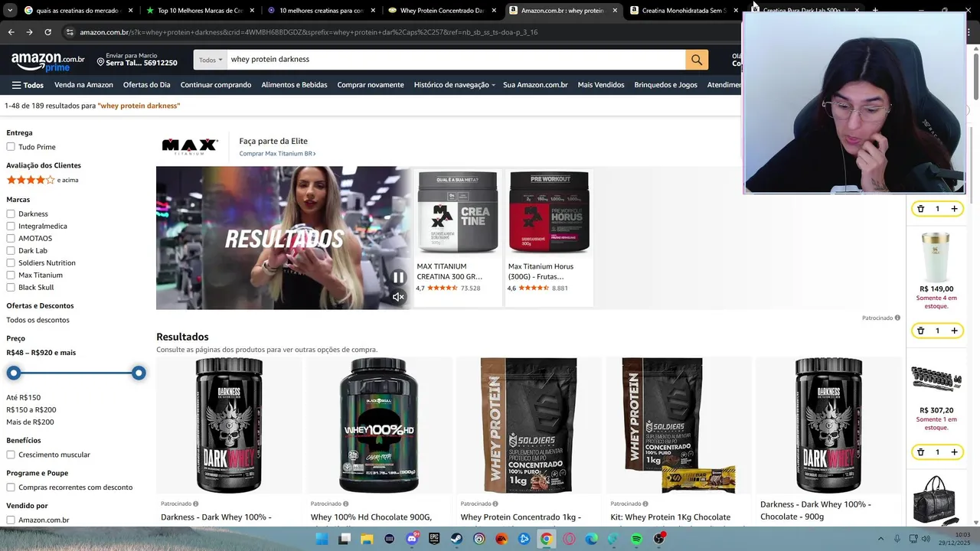Click the Max Titanium brand logo
980x551 pixels.
[x=190, y=147]
